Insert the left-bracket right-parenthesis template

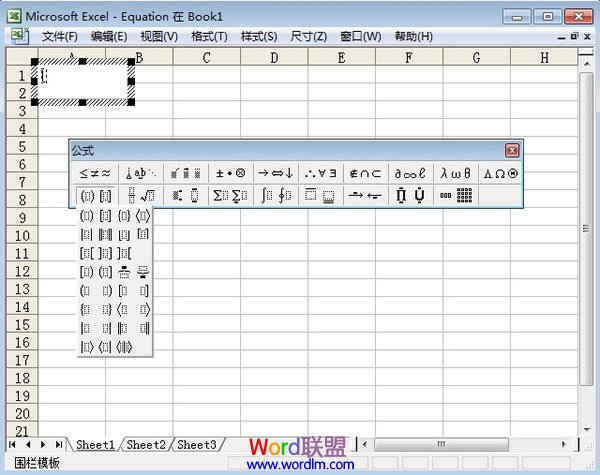click(86, 272)
